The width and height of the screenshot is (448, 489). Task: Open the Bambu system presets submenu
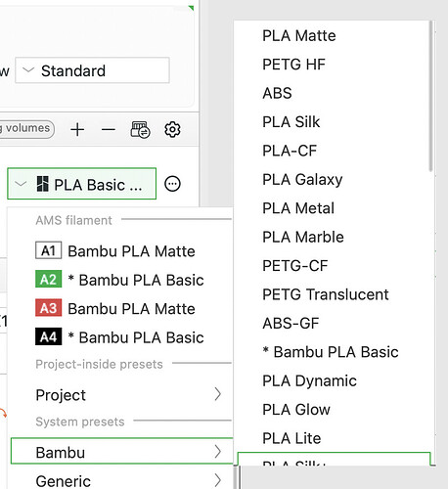pos(121,452)
